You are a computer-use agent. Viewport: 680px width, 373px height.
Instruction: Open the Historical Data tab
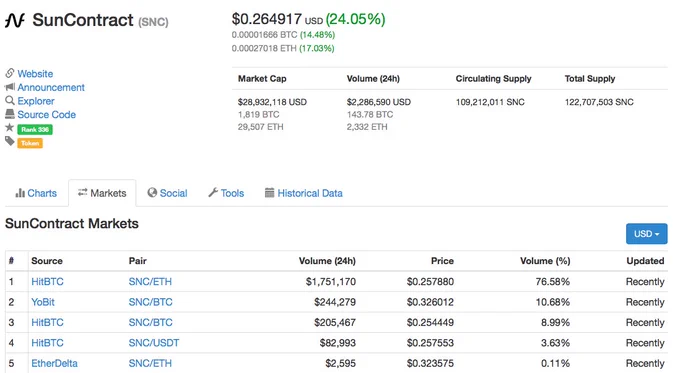tap(304, 193)
